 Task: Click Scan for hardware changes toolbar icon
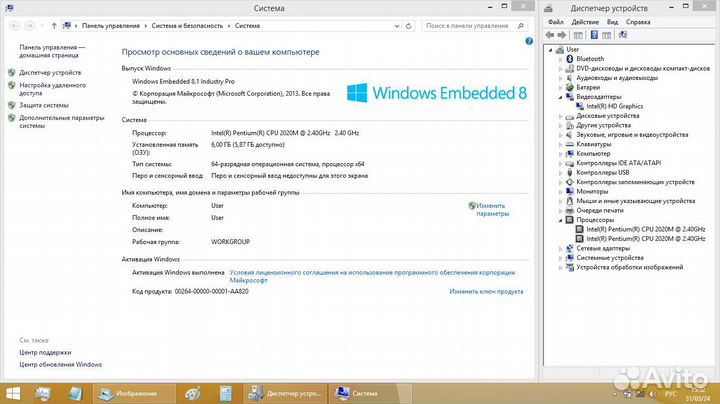coord(623,35)
